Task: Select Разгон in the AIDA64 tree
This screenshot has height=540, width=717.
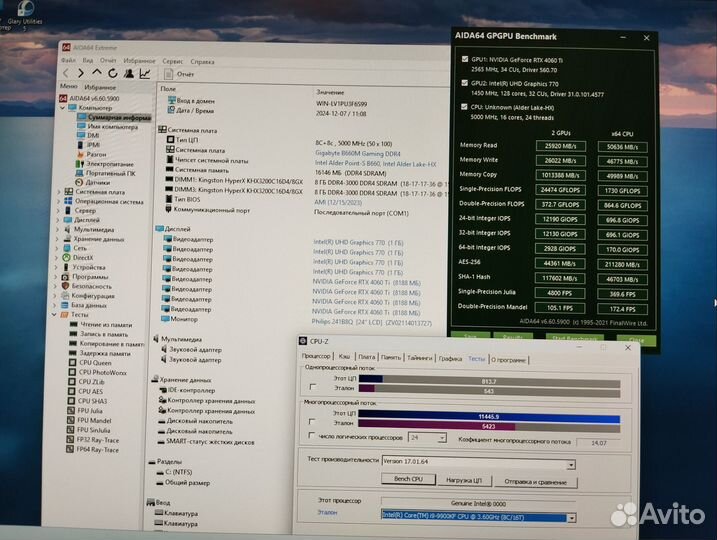Action: [96, 155]
